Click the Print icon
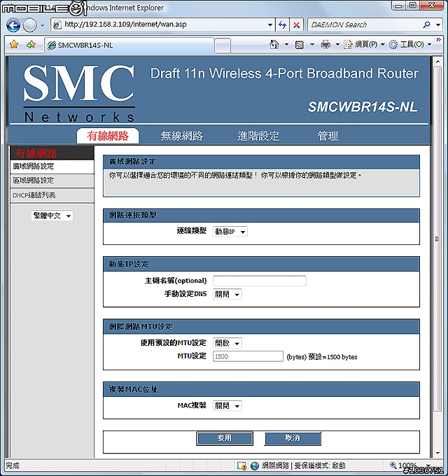Image resolution: width=448 pixels, height=476 pixels. [325, 45]
